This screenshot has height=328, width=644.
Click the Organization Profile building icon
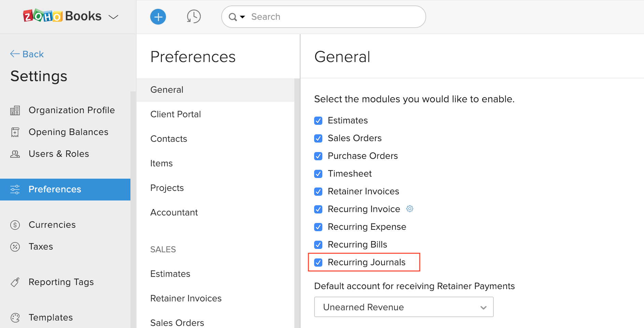click(15, 110)
